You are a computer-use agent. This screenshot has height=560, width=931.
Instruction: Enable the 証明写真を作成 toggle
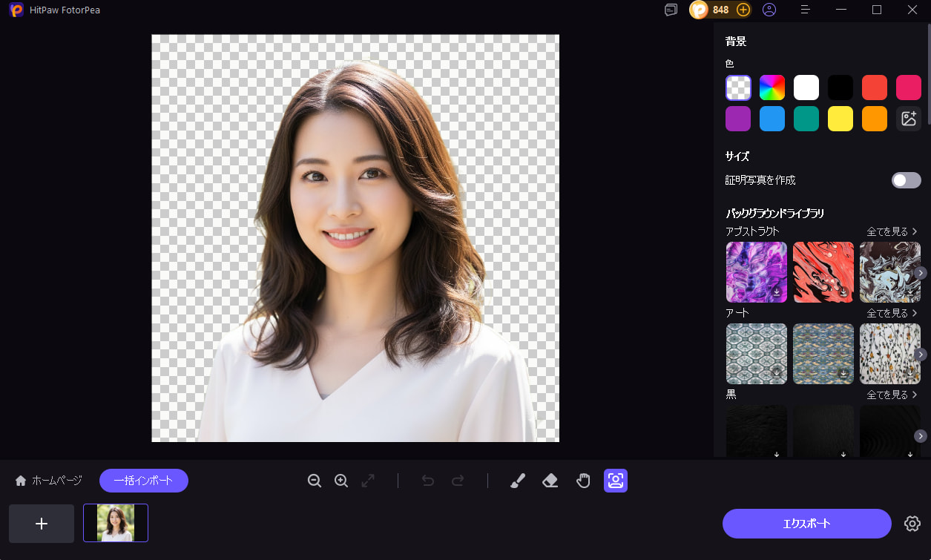pos(906,180)
